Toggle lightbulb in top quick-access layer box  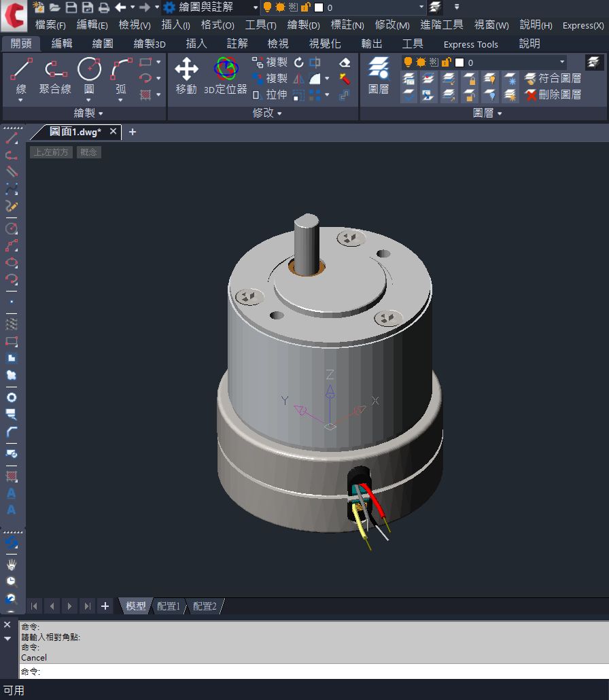click(x=267, y=7)
